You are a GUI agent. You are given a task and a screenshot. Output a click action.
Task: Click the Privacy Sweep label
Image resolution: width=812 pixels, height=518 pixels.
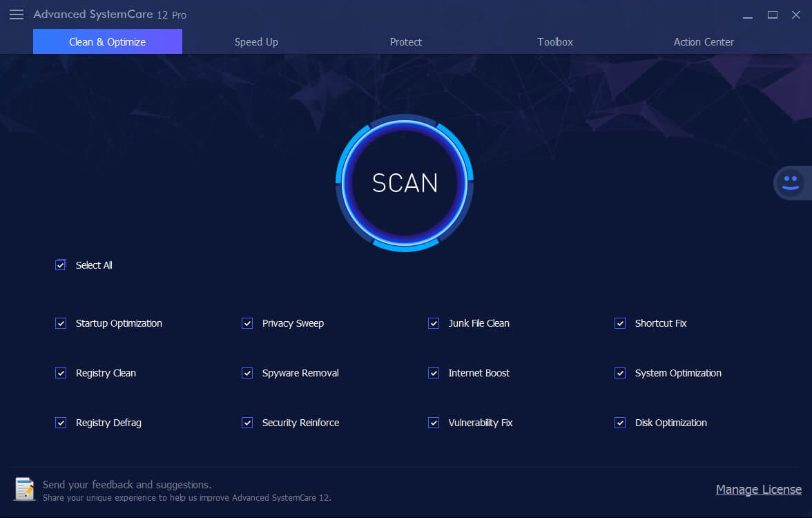coord(293,323)
